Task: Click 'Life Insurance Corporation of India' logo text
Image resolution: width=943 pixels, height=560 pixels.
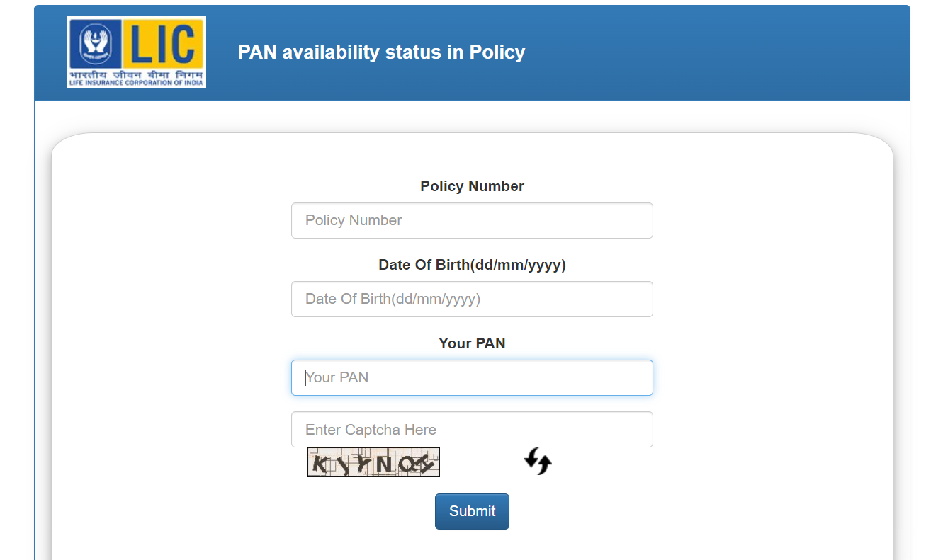Action: (136, 83)
